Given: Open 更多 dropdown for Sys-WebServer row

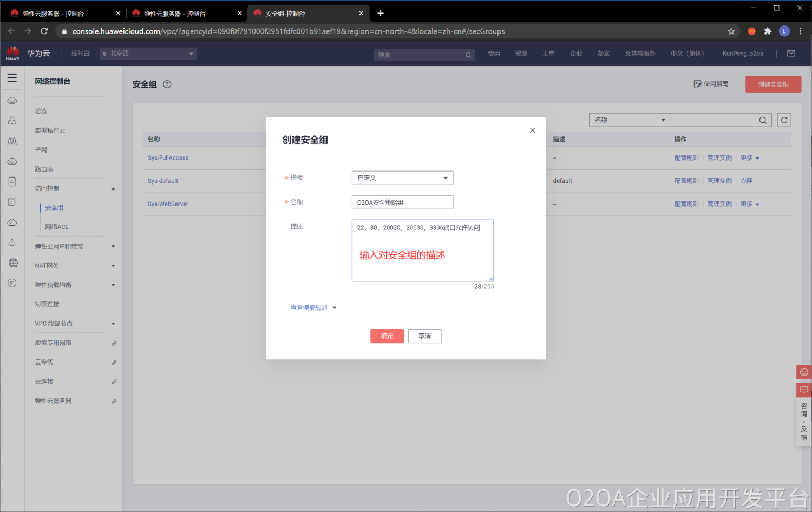Looking at the screenshot, I should click(x=750, y=204).
